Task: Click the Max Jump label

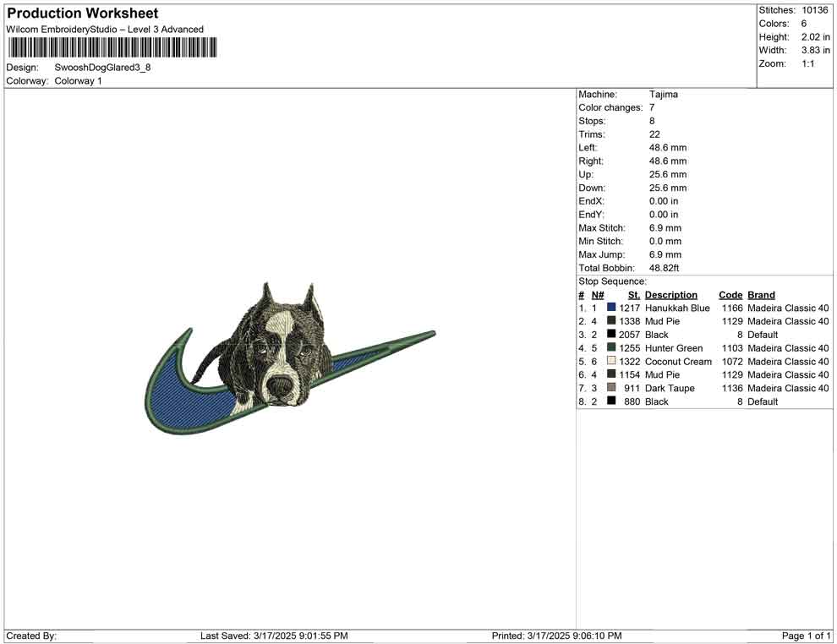Action: click(602, 254)
